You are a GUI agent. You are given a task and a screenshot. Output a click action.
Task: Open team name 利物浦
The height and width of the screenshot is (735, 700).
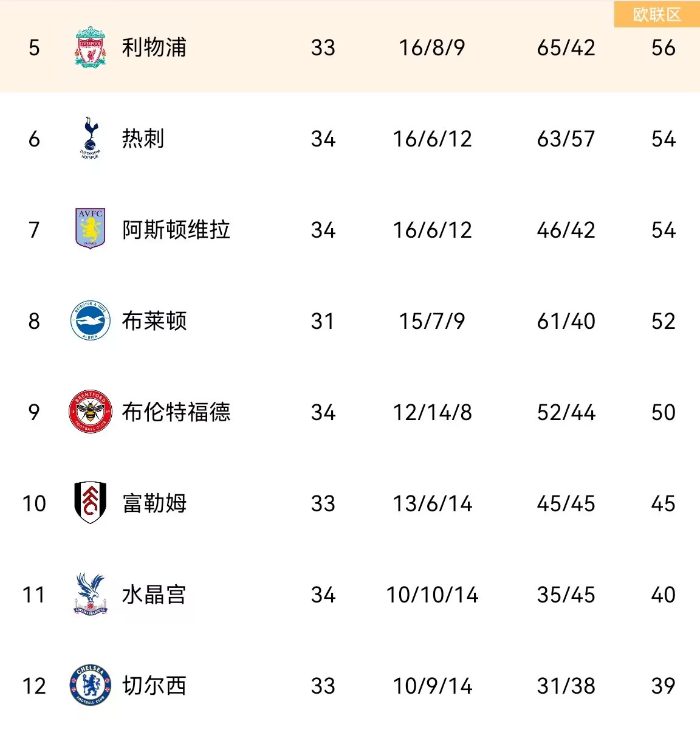point(154,47)
